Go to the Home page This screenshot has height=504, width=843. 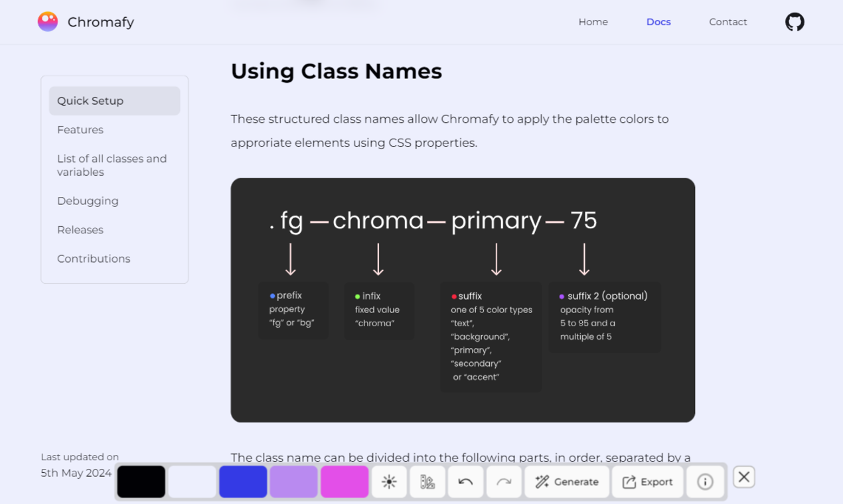coord(593,22)
